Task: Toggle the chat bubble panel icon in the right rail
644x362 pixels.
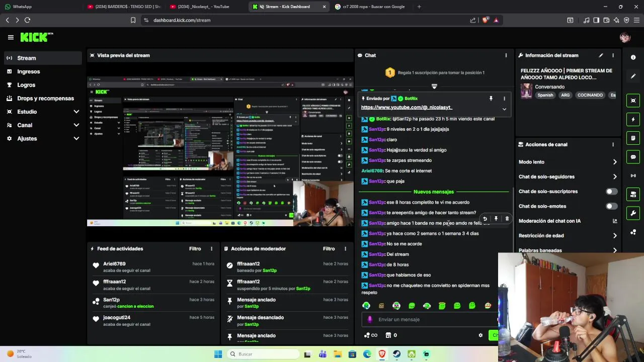Action: point(633,157)
